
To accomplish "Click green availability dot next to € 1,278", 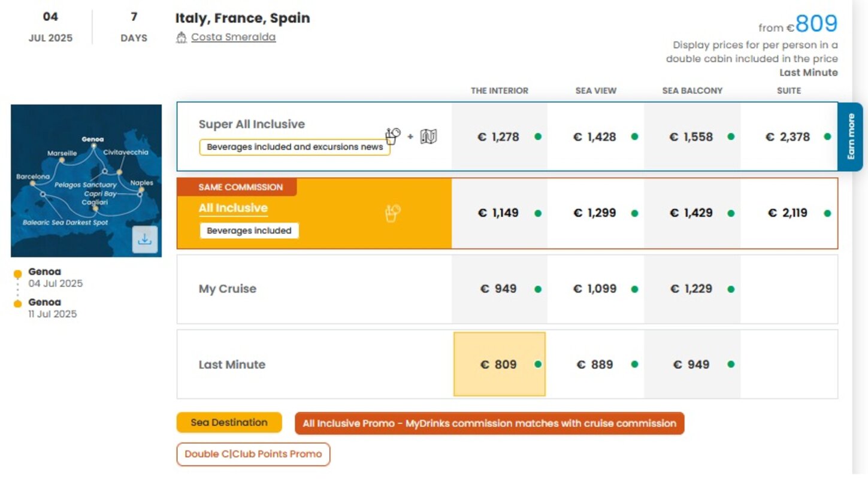I will click(538, 137).
